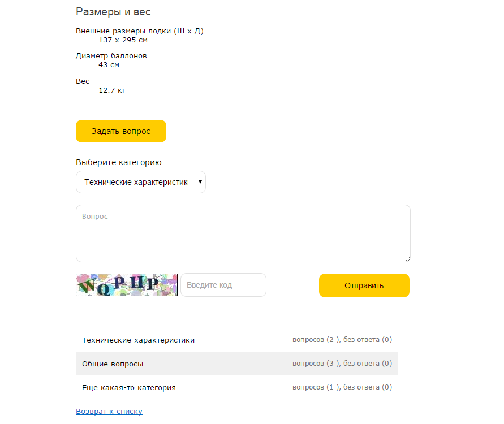Viewport: 504px width, 424px height.
Task: Click the Диаметр баллонов label
Action: [x=111, y=56]
